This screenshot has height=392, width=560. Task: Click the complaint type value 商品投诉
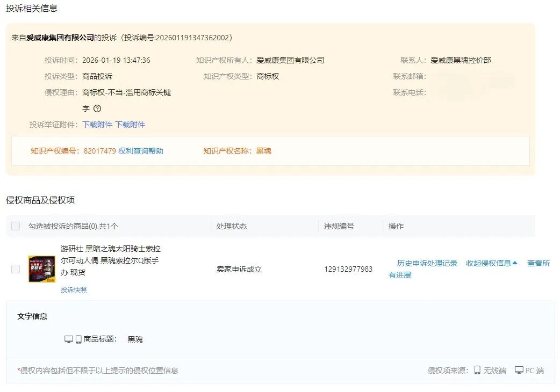click(97, 76)
